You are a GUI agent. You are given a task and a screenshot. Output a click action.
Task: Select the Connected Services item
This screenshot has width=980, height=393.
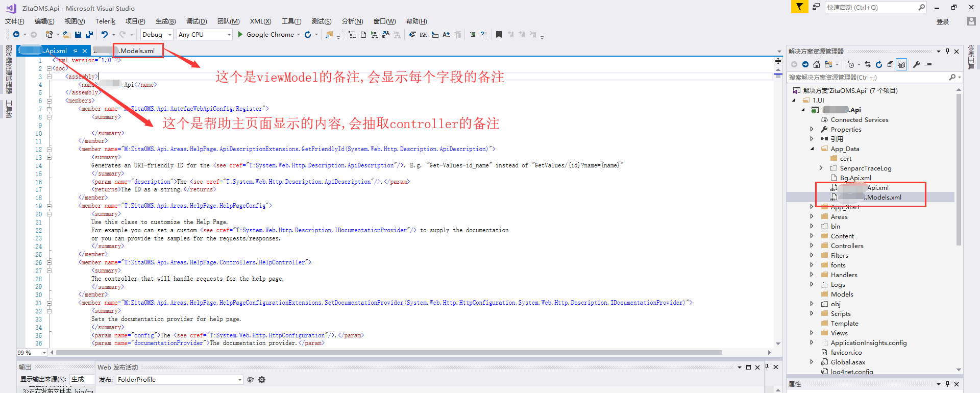pos(860,120)
